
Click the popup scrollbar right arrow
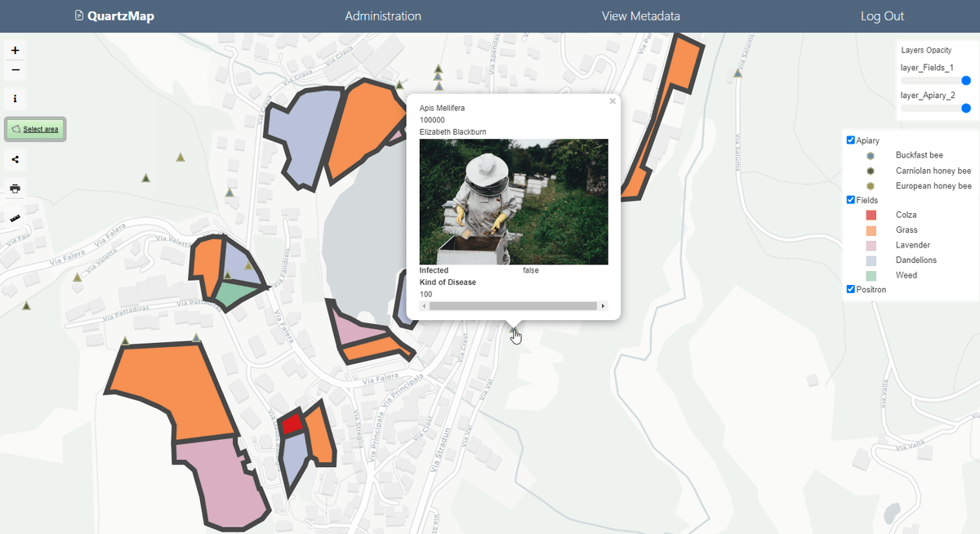coord(603,305)
